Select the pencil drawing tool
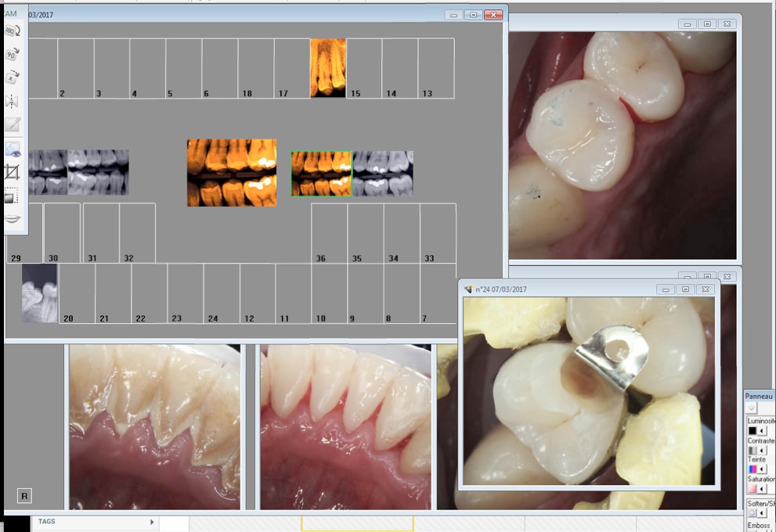This screenshot has width=776, height=532. click(x=13, y=124)
